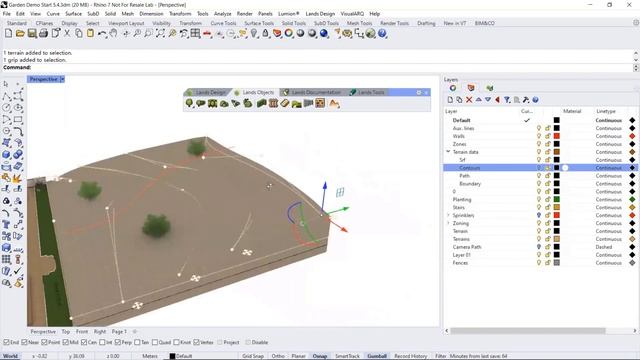This screenshot has width=640, height=360.
Task: Open linetype Continuous for Fences layer
Action: pos(609,262)
